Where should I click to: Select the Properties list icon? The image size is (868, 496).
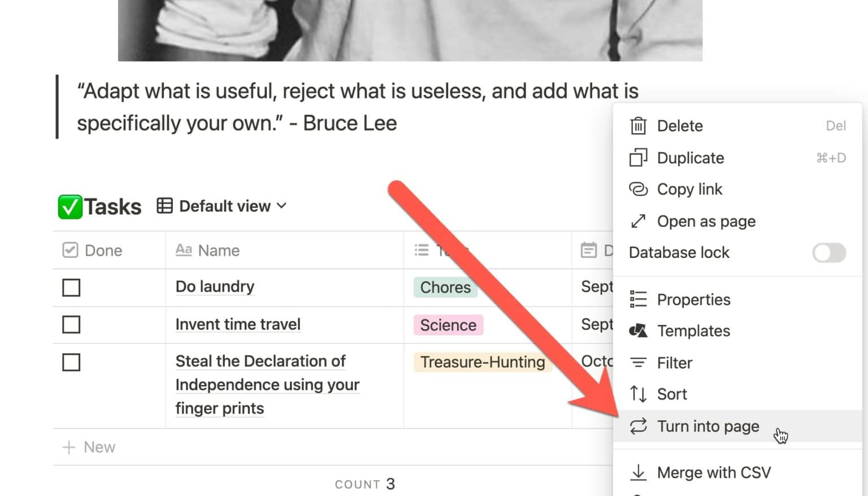[x=639, y=299]
